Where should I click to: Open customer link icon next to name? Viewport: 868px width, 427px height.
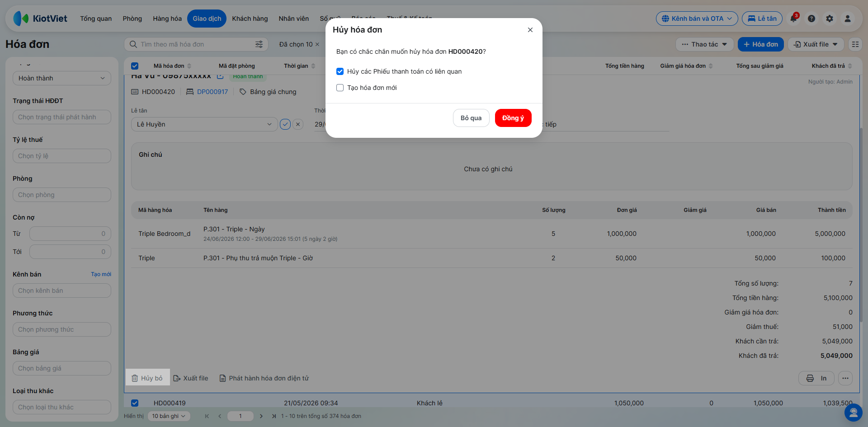(x=220, y=76)
